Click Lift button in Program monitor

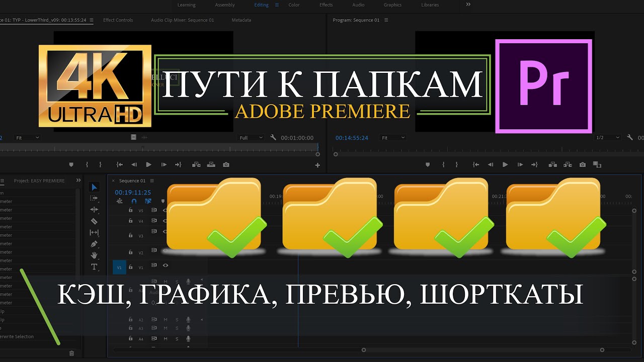553,164
